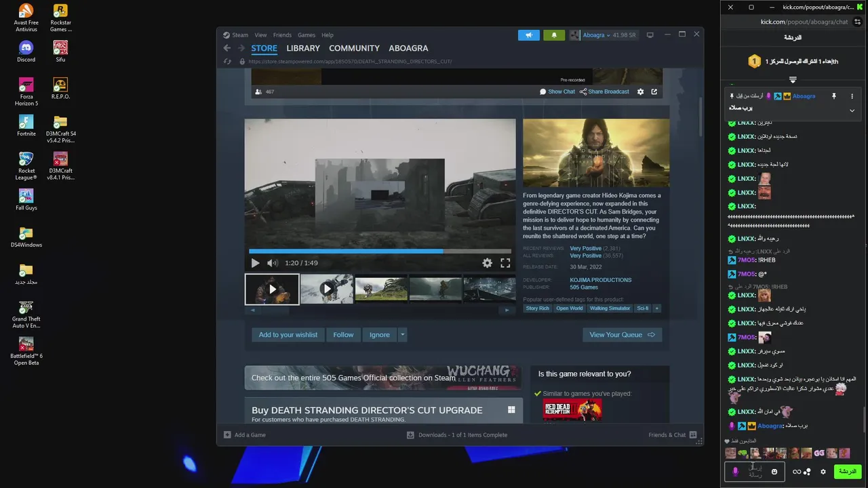Viewport: 868px width, 488px height.
Task: Click Kick channel points icon
Action: [x=808, y=472]
